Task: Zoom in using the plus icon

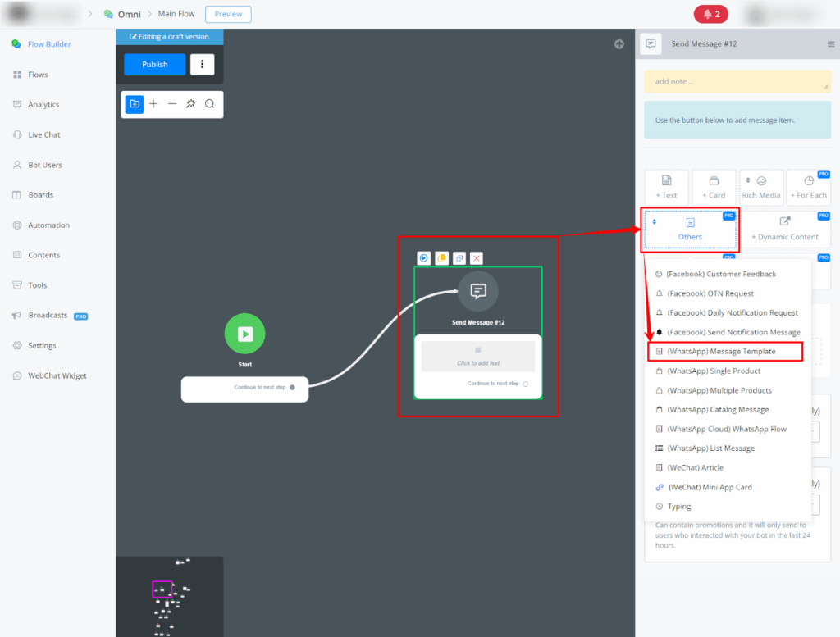Action: [153, 104]
